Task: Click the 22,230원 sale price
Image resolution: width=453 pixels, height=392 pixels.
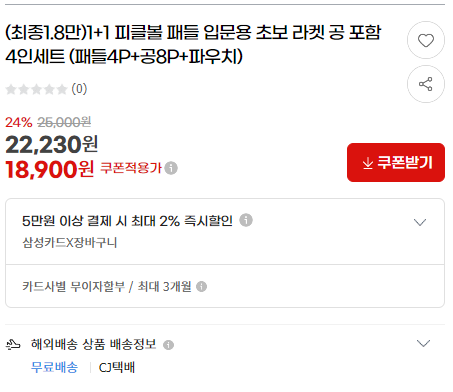Action: (52, 145)
